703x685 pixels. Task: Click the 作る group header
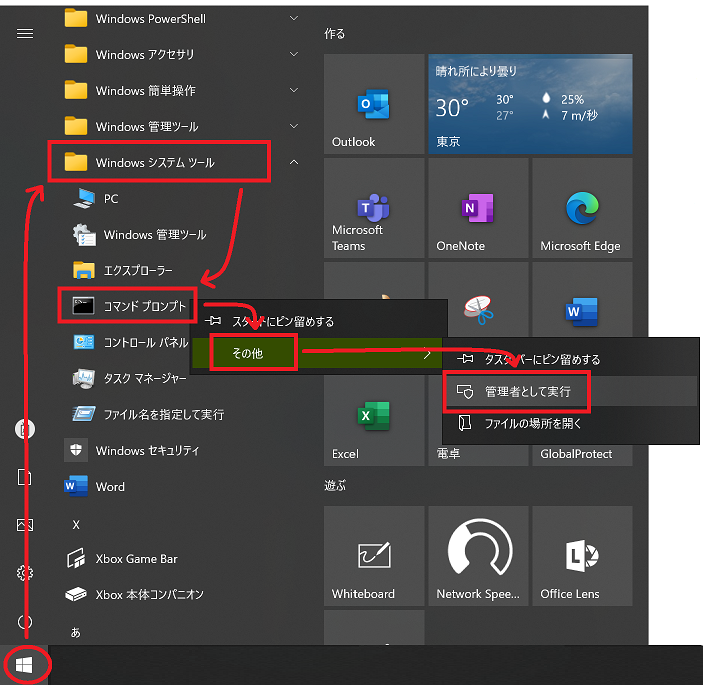[334, 34]
